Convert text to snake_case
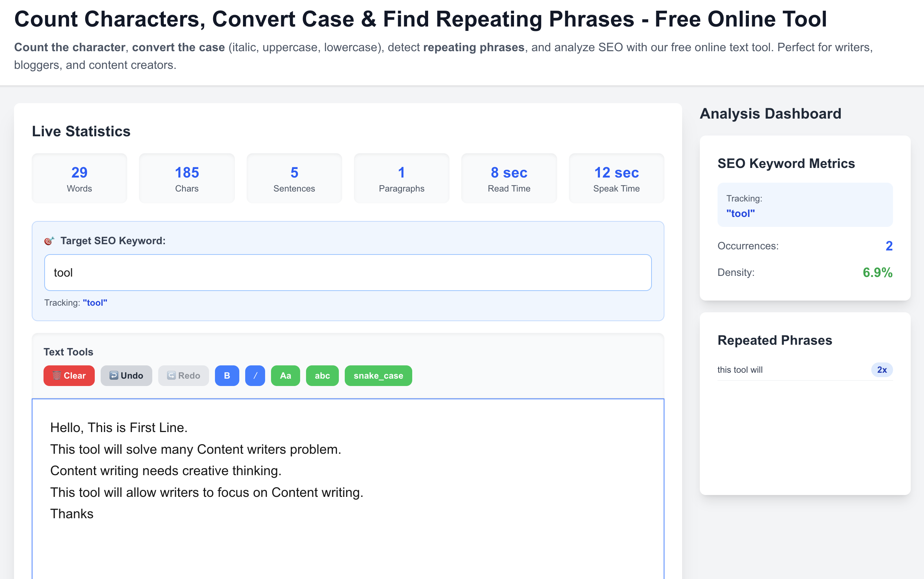 [x=378, y=376]
